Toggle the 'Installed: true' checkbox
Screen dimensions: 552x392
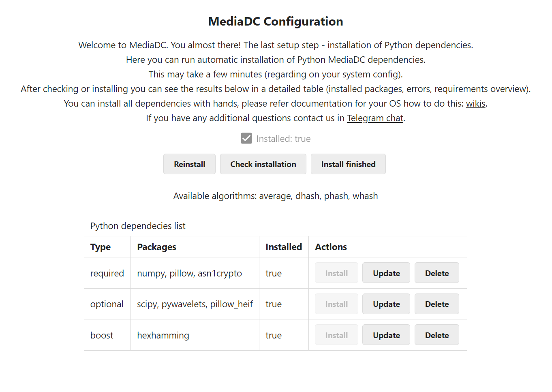point(246,139)
